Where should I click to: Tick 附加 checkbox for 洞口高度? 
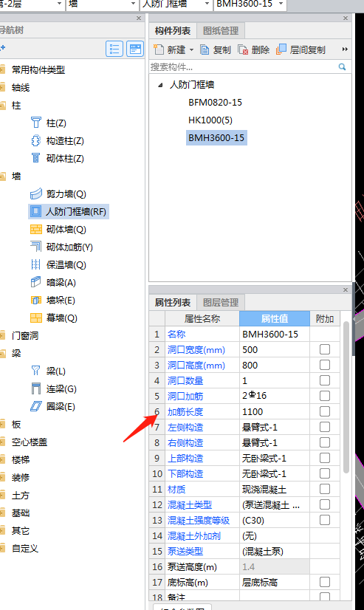pos(325,365)
